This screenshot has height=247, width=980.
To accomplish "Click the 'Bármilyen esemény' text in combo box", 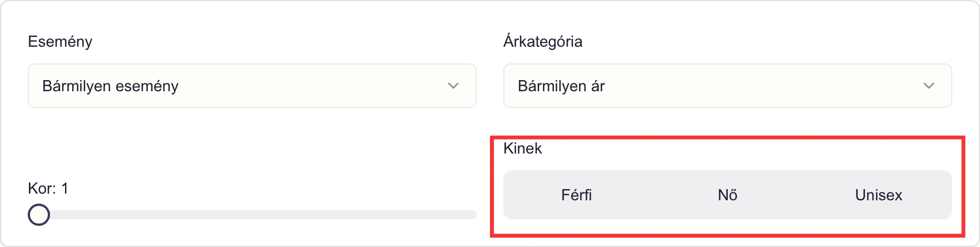I will (111, 86).
